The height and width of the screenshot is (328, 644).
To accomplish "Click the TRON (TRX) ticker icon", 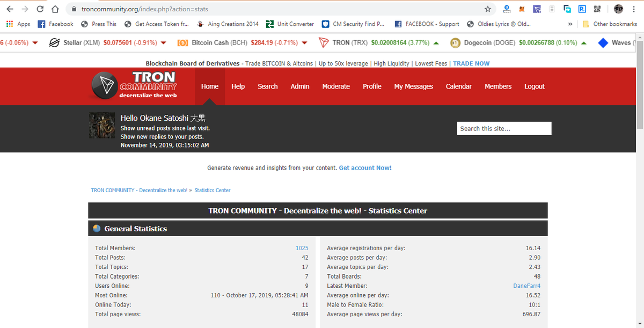I will coord(324,43).
